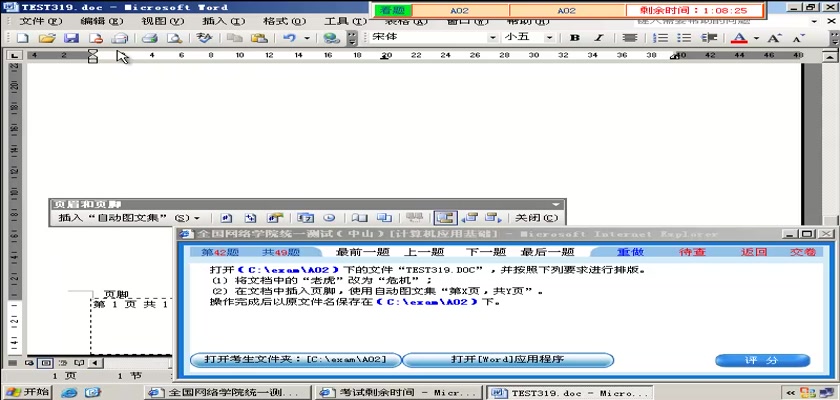Click the Show/Hide Document Text icon

point(384,218)
